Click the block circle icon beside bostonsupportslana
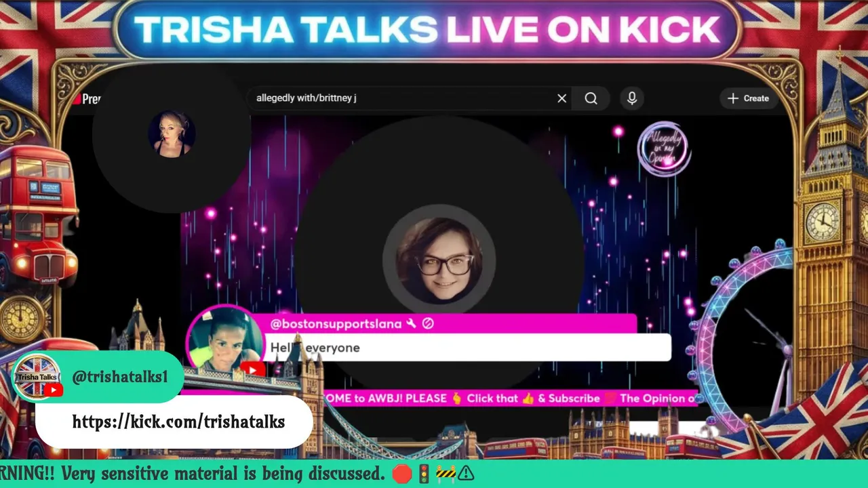This screenshot has height=488, width=868. [428, 324]
